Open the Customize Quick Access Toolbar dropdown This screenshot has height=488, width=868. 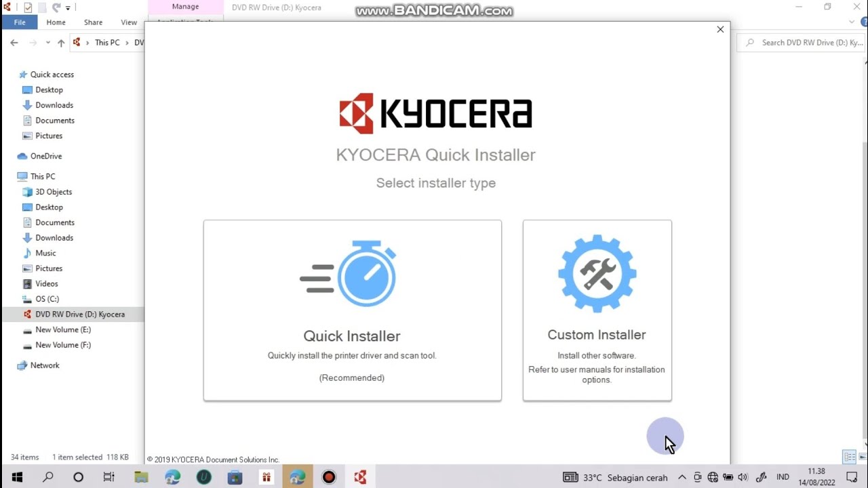click(x=68, y=7)
